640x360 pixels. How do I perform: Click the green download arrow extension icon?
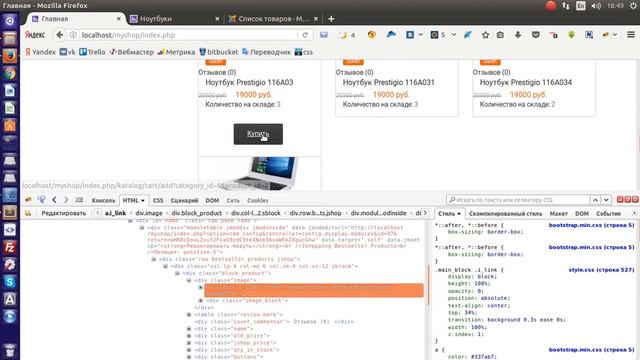[x=571, y=35]
